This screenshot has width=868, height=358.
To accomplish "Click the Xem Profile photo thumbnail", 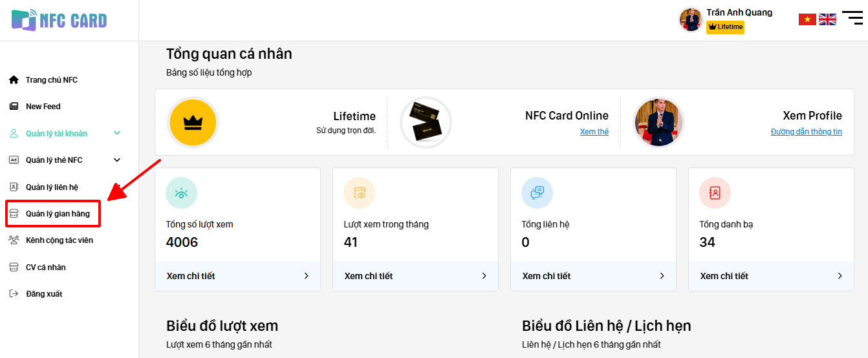I will [x=658, y=122].
